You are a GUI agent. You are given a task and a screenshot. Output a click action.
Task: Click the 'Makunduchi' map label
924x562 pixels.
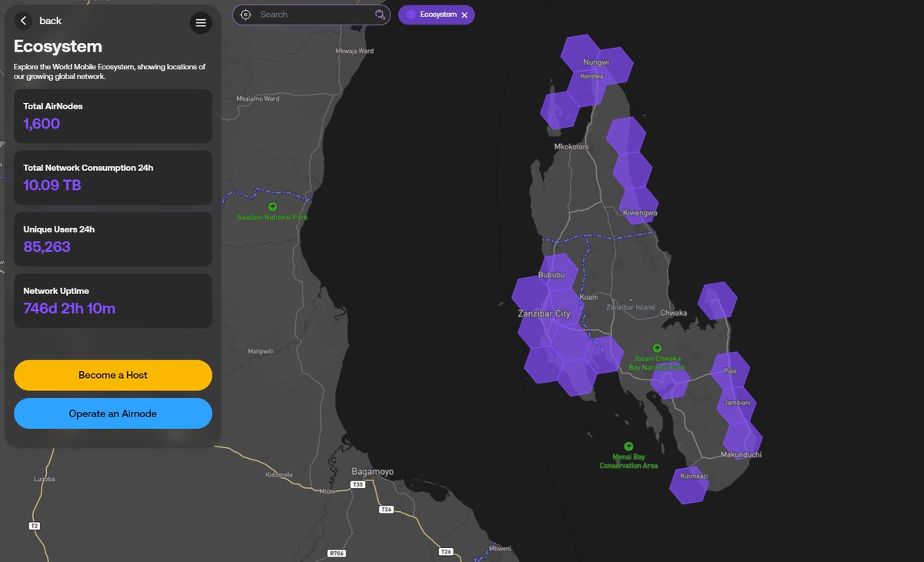coord(741,455)
